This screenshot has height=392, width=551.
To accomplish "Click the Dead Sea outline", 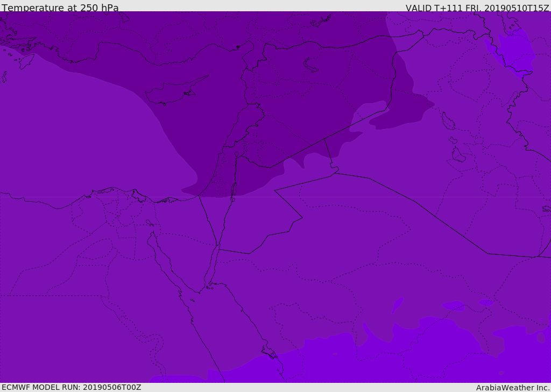I will point(234,190).
